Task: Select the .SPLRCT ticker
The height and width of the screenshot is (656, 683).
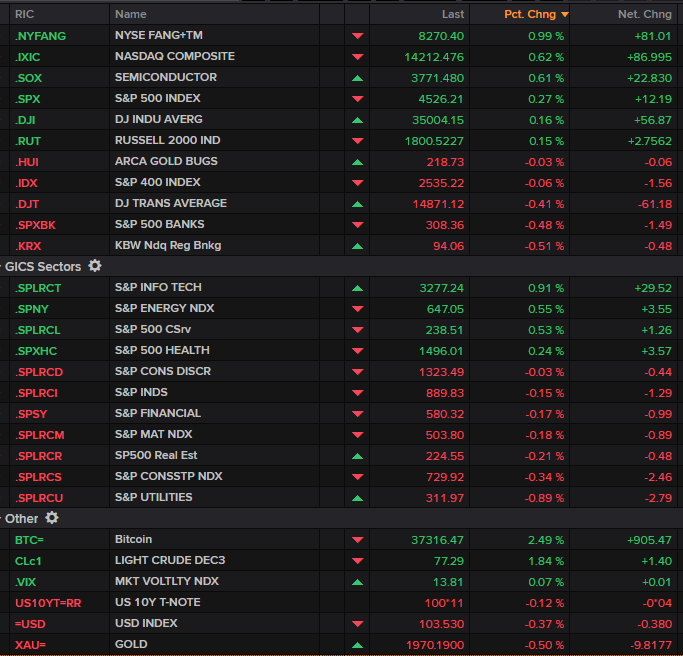Action: [38, 288]
